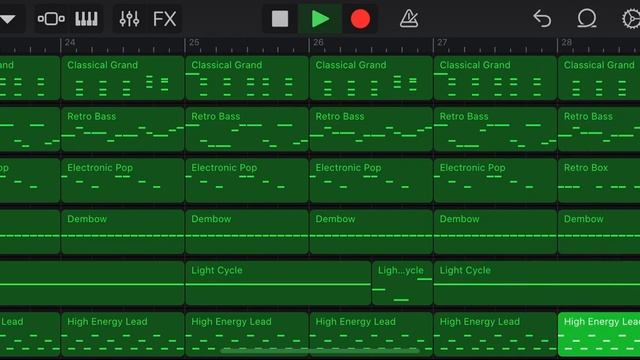Select Dembow region at bar 24
This screenshot has width=640, height=360.
point(122,232)
